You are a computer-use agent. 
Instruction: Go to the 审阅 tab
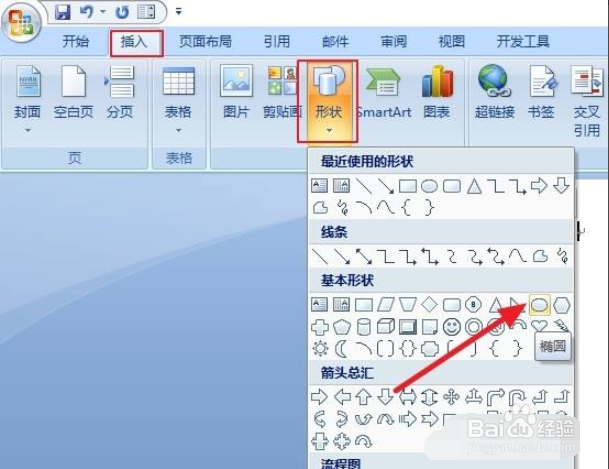coord(393,41)
